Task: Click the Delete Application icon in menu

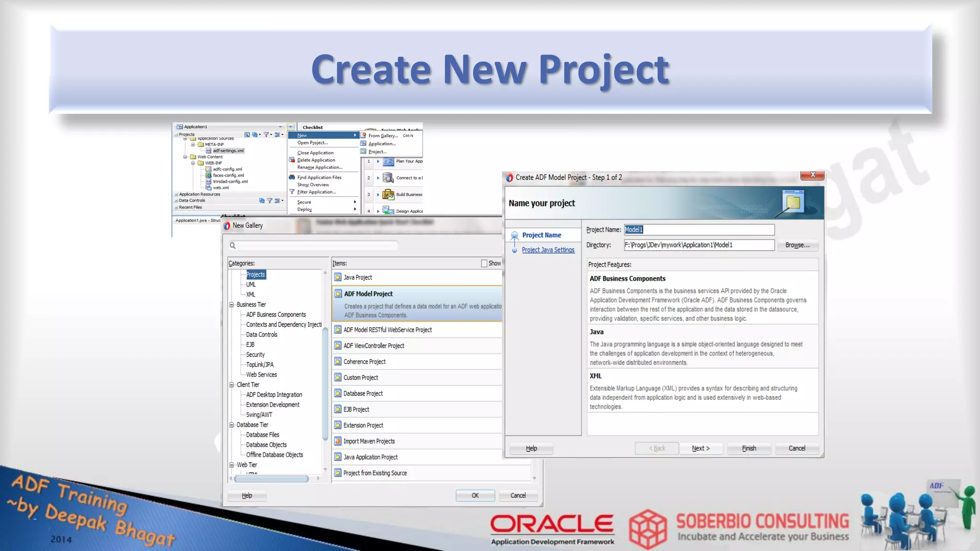Action: (292, 160)
